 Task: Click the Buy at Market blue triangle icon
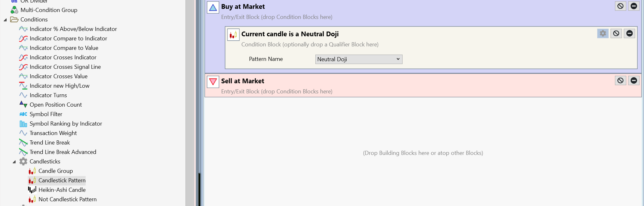pyautogui.click(x=213, y=7)
